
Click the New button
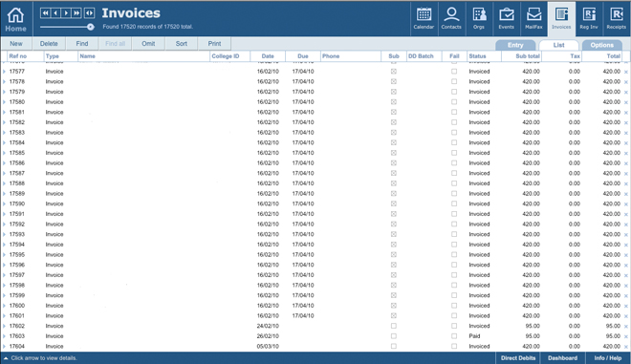pos(16,43)
